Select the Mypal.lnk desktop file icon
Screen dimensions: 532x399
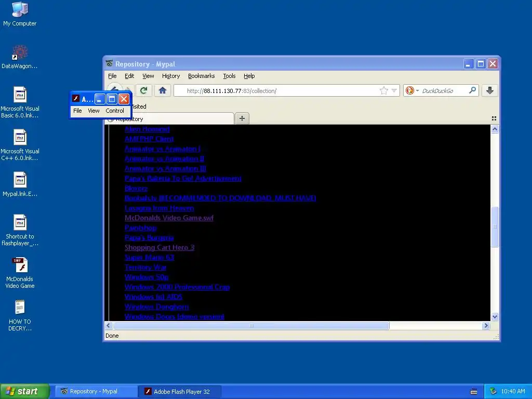pyautogui.click(x=20, y=184)
